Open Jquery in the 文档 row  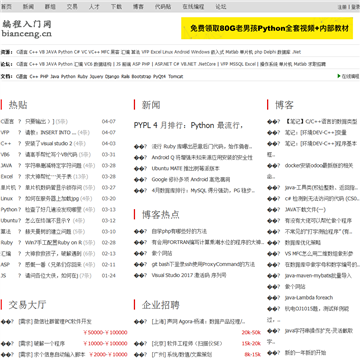pos(96,76)
